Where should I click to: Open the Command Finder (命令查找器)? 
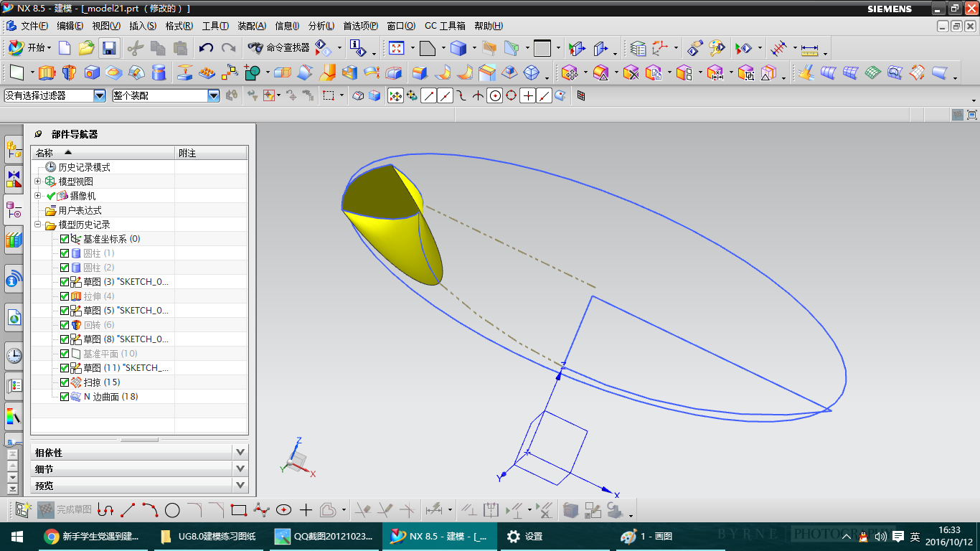pyautogui.click(x=278, y=48)
